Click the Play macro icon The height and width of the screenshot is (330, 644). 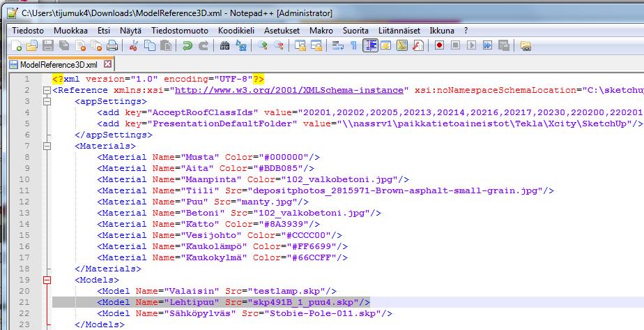pos(471,45)
